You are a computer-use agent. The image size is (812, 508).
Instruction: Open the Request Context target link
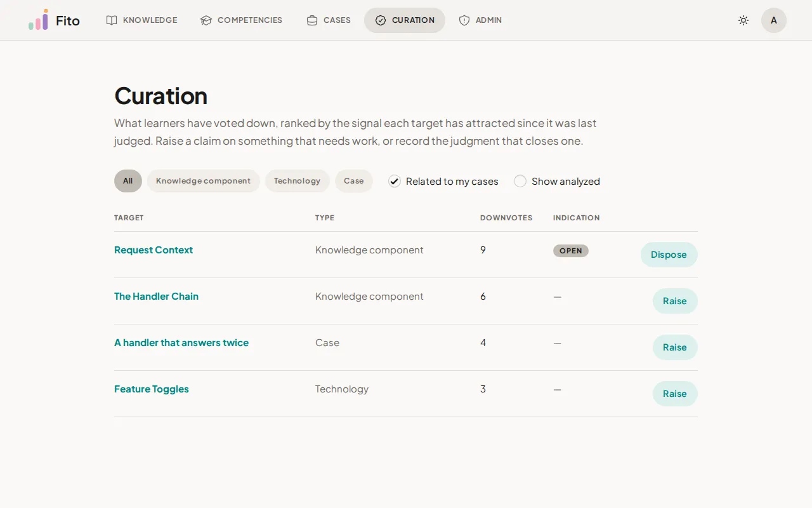click(154, 250)
